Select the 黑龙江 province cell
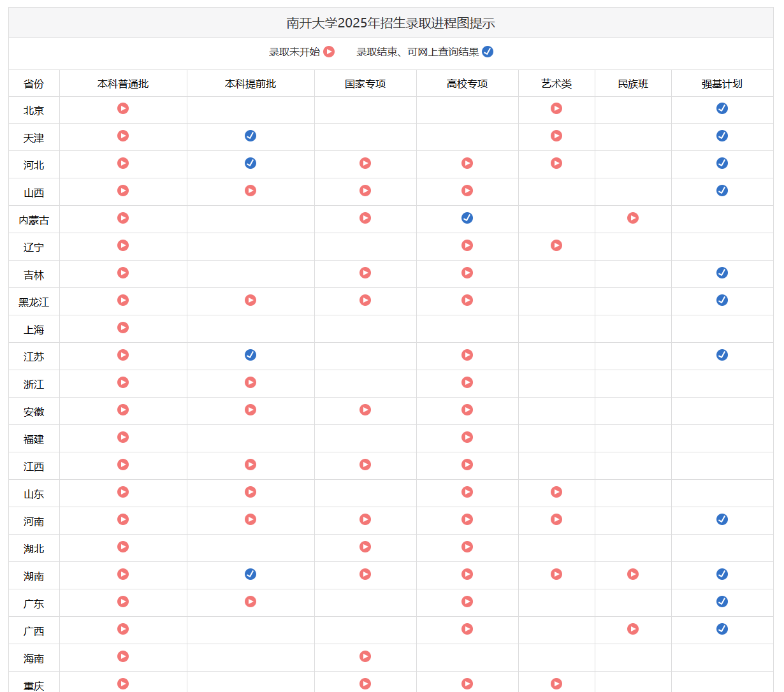The image size is (784, 692). 34,302
